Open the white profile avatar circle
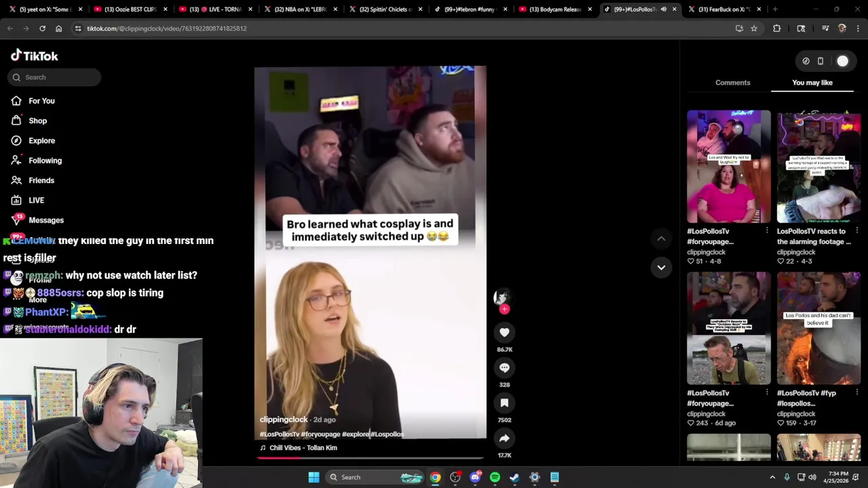Viewport: 868px width, 488px height. point(842,61)
